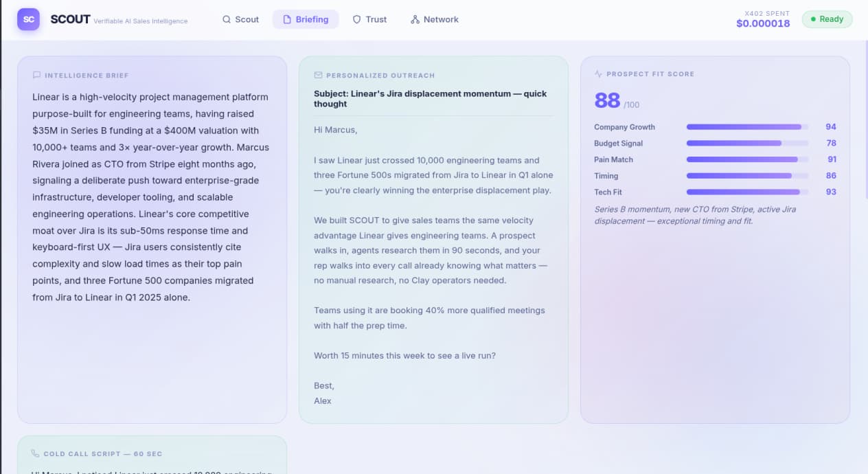Click the intelligence brief paragraph about Linear
This screenshot has height=474, width=868.
click(x=151, y=197)
